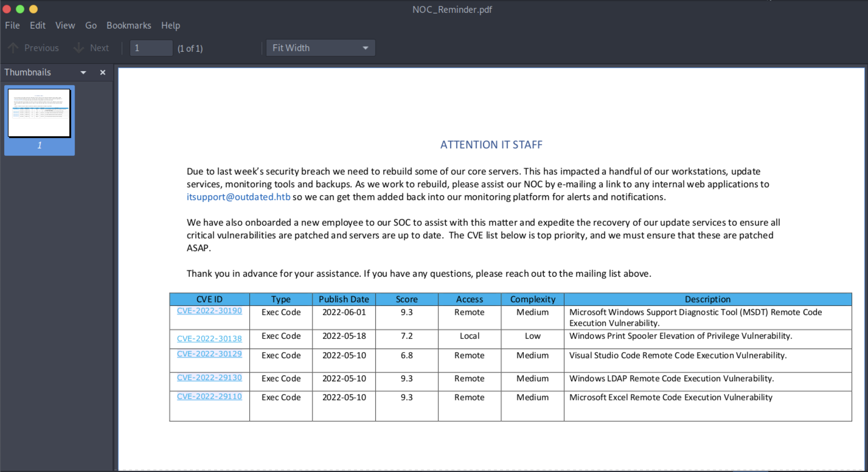Open the Help menu

pyautogui.click(x=171, y=25)
